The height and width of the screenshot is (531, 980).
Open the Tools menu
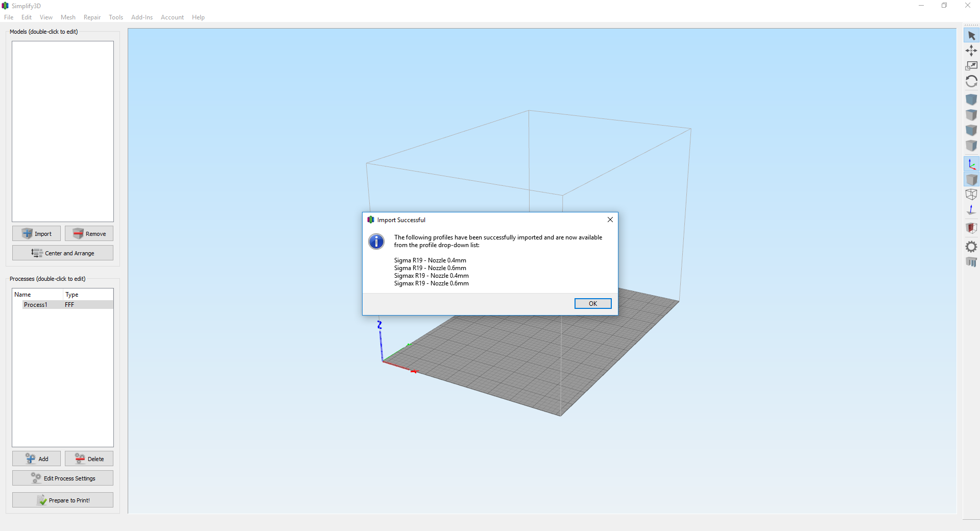tap(116, 17)
